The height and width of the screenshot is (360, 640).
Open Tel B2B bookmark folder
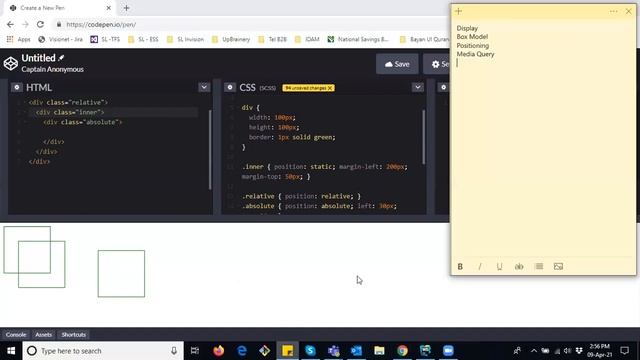[273, 39]
